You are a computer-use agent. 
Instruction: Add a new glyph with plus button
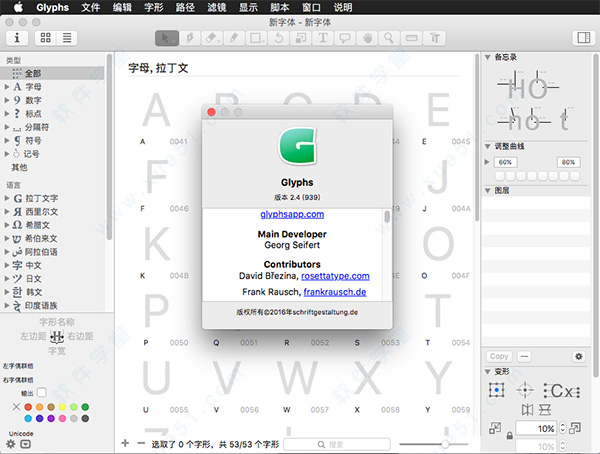[x=125, y=443]
